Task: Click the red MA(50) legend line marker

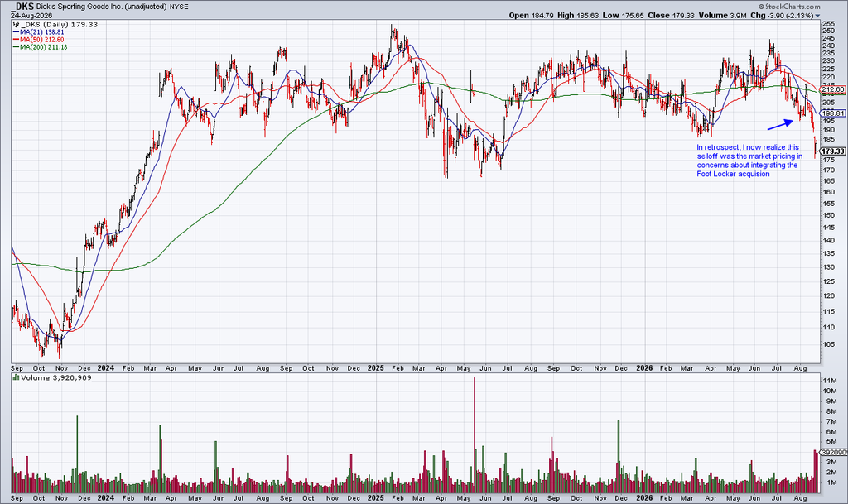Action: [x=16, y=40]
